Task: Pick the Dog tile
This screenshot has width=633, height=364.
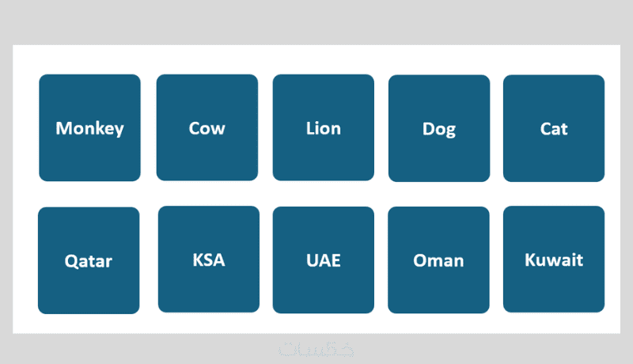Action: pos(438,128)
